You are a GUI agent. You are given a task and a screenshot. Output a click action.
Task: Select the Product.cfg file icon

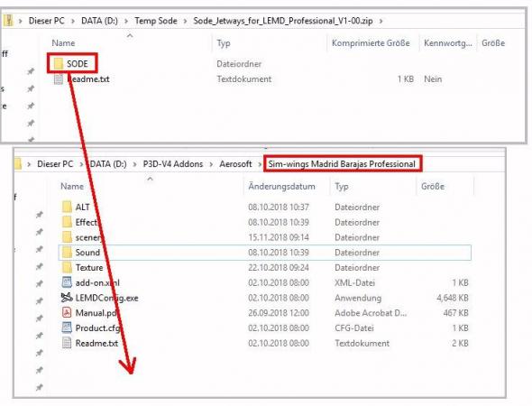(x=67, y=328)
